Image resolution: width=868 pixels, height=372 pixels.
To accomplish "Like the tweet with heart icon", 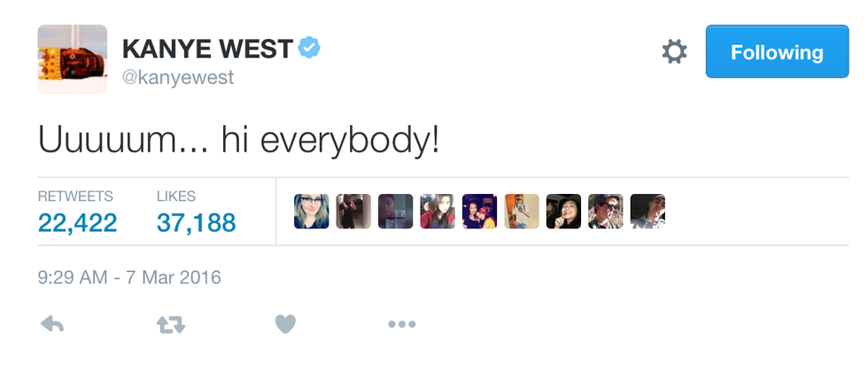I will point(284,325).
